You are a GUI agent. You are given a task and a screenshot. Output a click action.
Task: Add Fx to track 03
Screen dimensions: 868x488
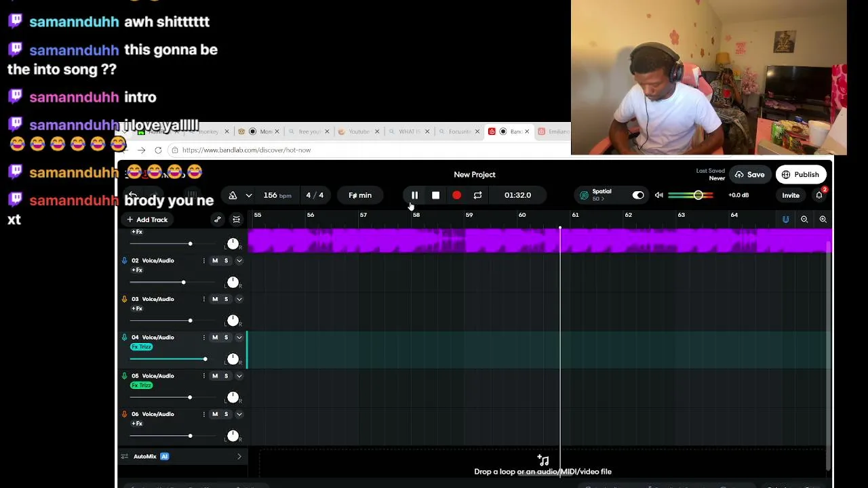[137, 309]
